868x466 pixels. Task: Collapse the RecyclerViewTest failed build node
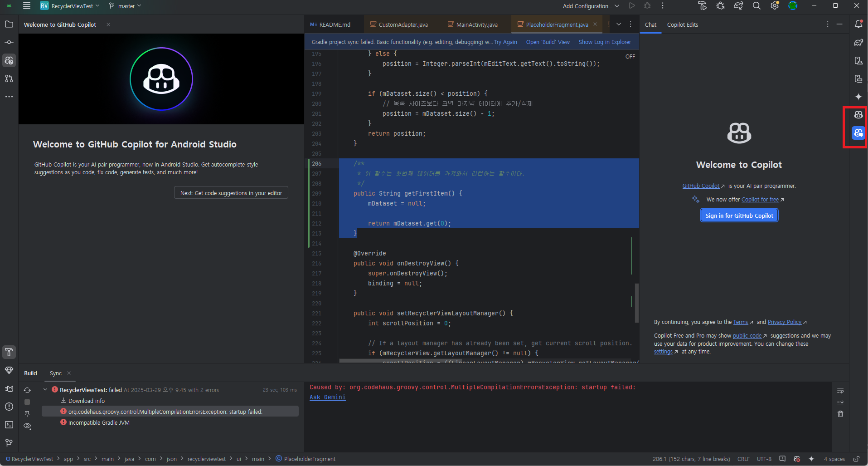pos(45,389)
